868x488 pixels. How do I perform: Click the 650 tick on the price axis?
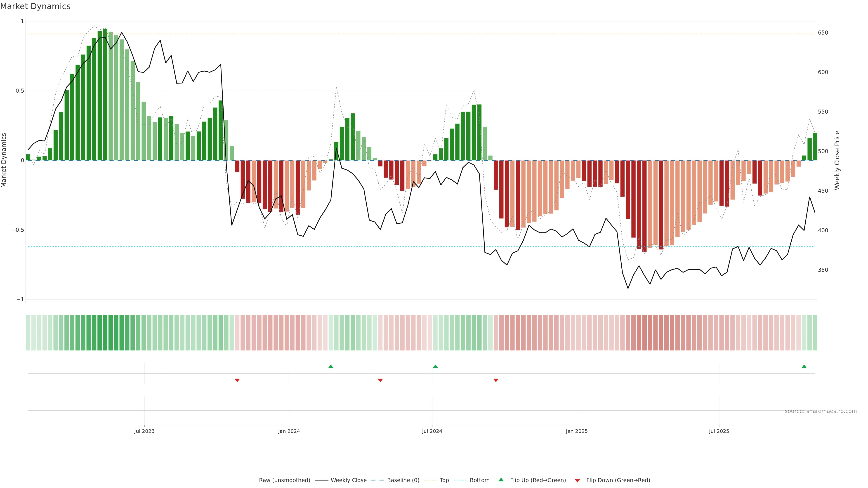click(823, 33)
